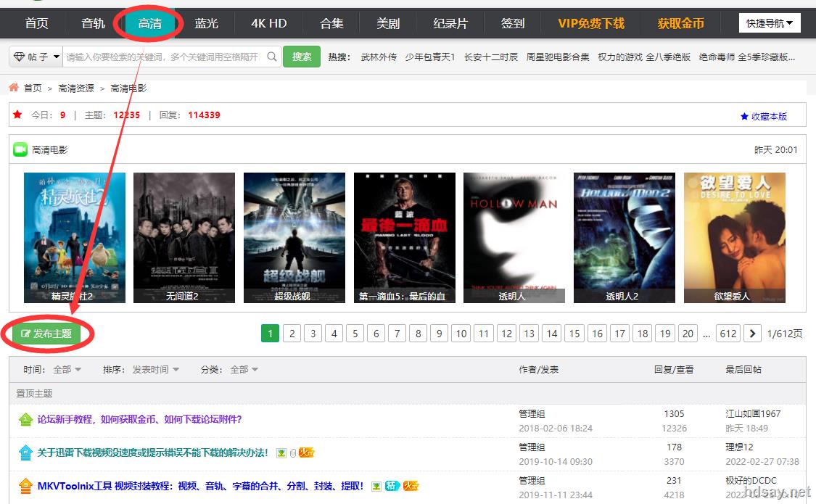Click the home icon in breadcrumb
816x504 pixels.
pyautogui.click(x=14, y=87)
